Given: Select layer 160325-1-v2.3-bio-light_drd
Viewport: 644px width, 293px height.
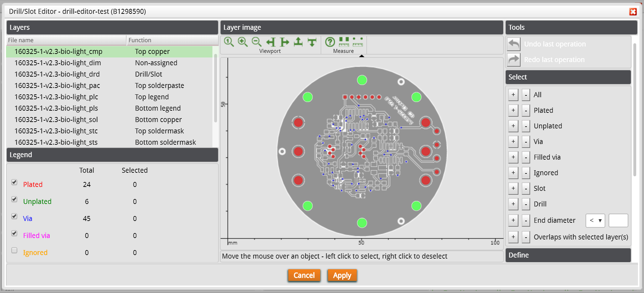Looking at the screenshot, I should (109, 74).
